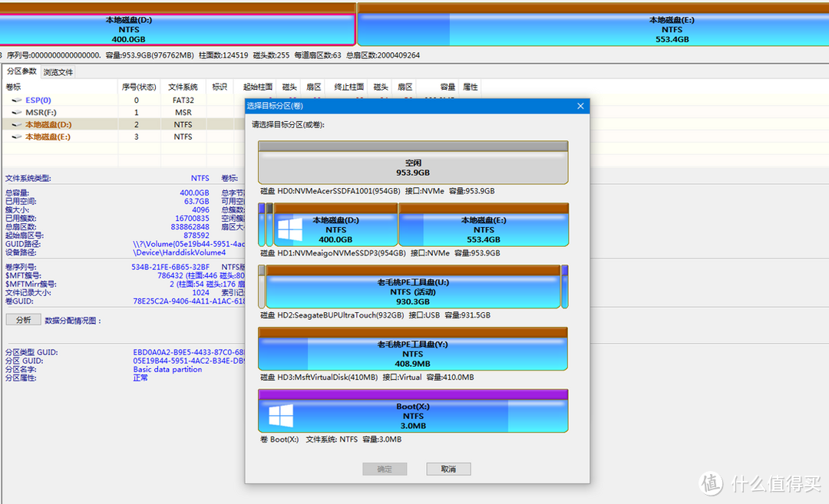Click the 卷标 column header
829x504 pixels.
click(14, 87)
